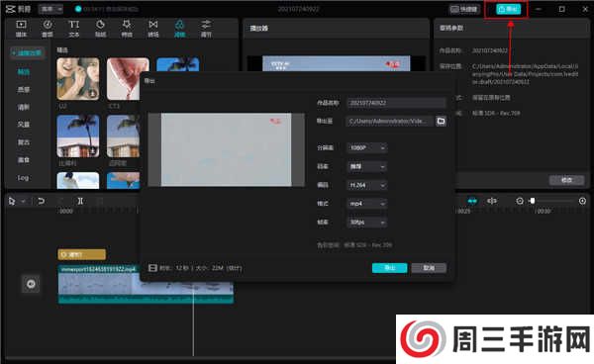Adjust the timeline zoom slider handle
The image size is (594, 364).
[533, 201]
